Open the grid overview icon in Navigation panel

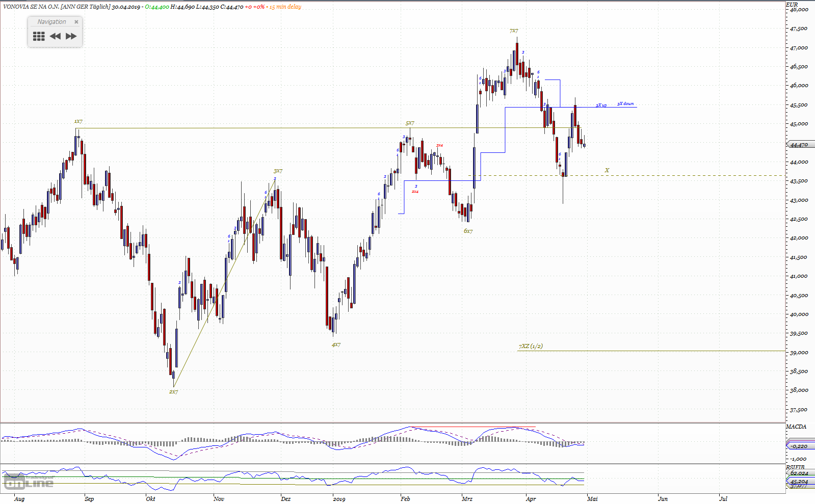pos(39,36)
